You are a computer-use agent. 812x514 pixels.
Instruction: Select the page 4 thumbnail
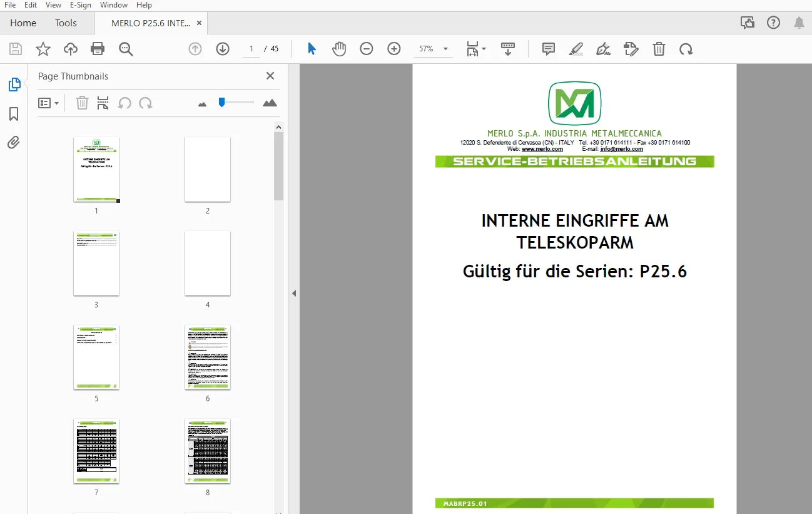[x=208, y=263]
